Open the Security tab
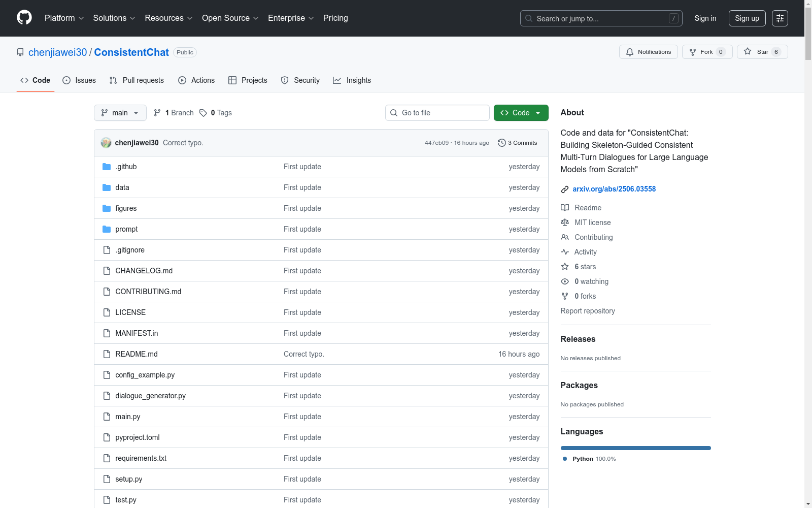The height and width of the screenshot is (508, 812). [x=300, y=80]
